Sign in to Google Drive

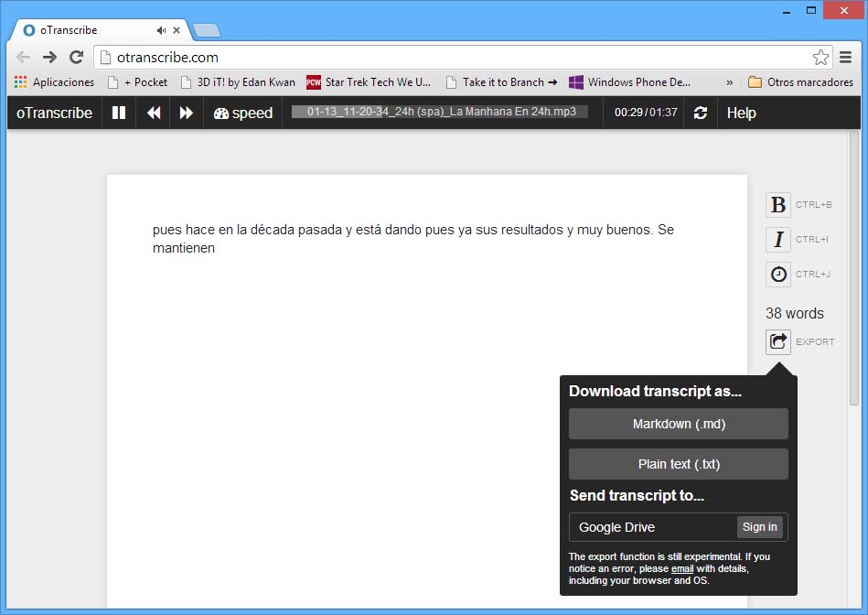(x=759, y=527)
